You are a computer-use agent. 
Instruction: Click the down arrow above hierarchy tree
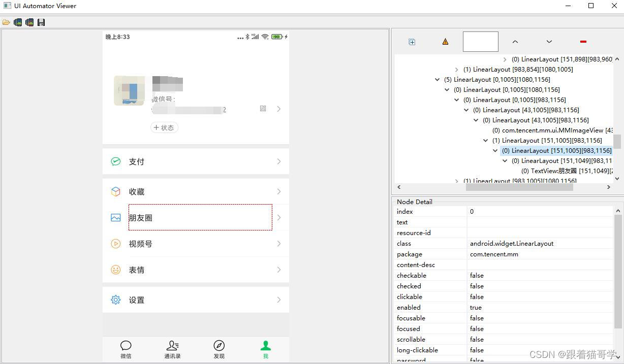pyautogui.click(x=549, y=42)
